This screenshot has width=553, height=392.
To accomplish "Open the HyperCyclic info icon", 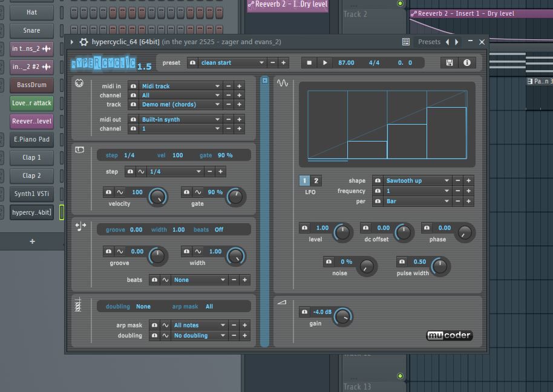I will click(467, 63).
